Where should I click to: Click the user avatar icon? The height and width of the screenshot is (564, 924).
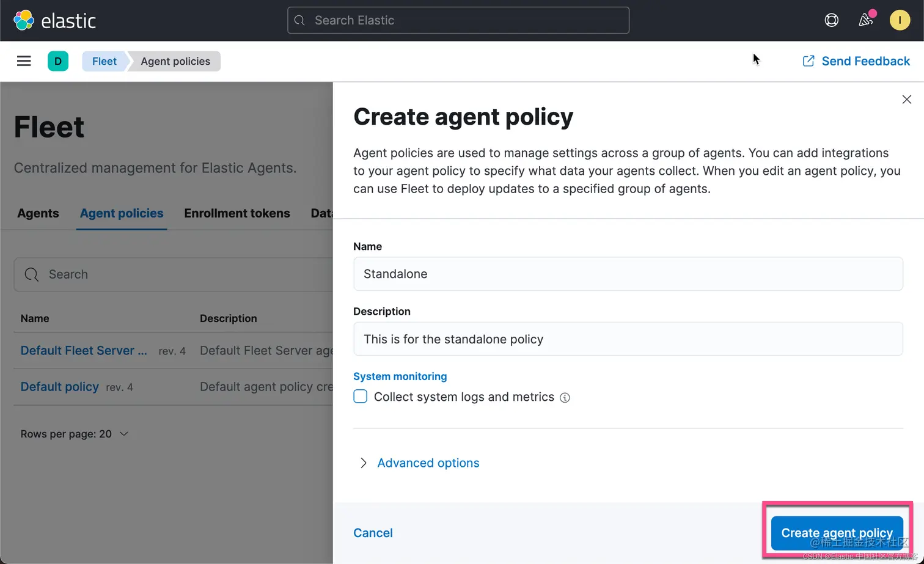click(x=900, y=20)
